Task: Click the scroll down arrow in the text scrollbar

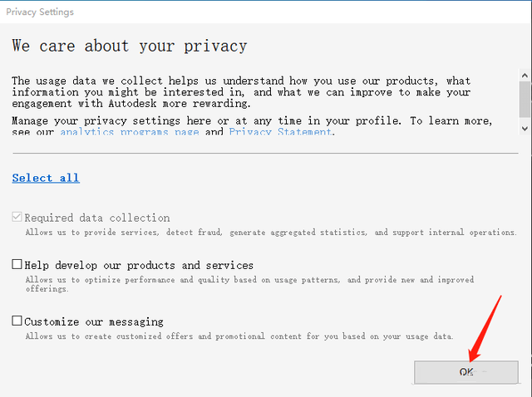Action: [525, 130]
